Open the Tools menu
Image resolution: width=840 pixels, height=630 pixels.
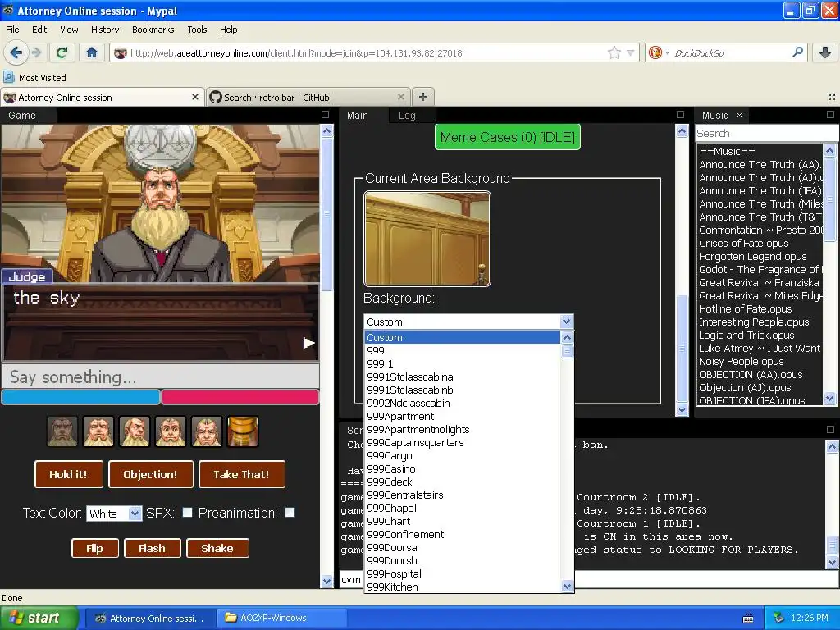tap(197, 30)
